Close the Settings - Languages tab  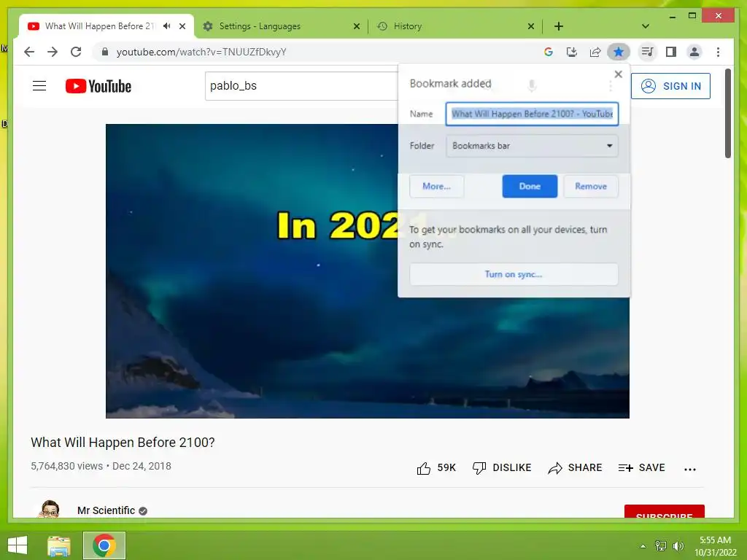[x=356, y=26]
